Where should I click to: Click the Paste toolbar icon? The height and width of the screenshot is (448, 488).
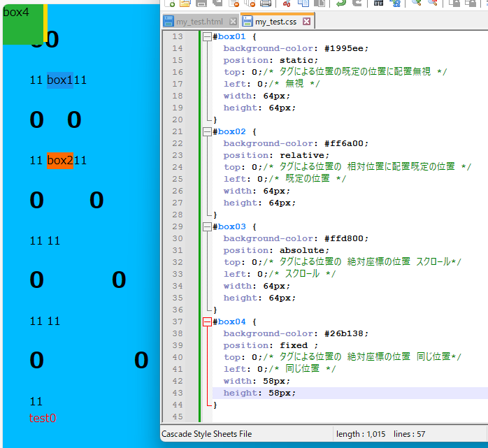tap(319, 3)
